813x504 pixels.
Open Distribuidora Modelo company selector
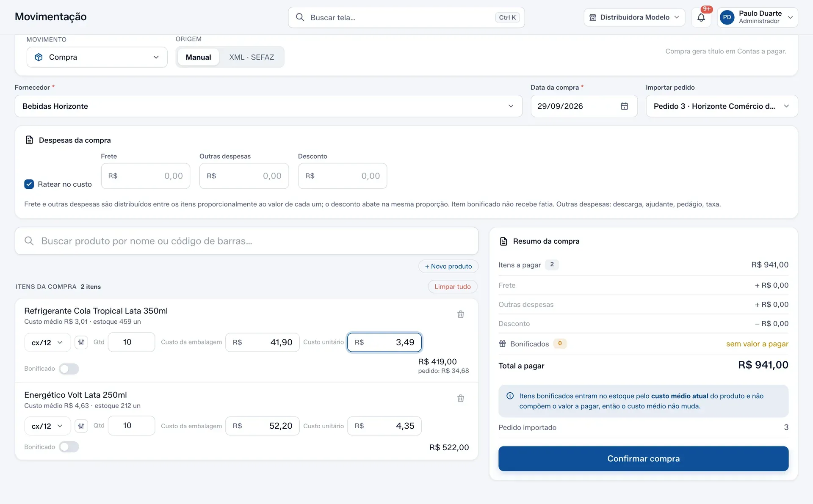(x=634, y=17)
